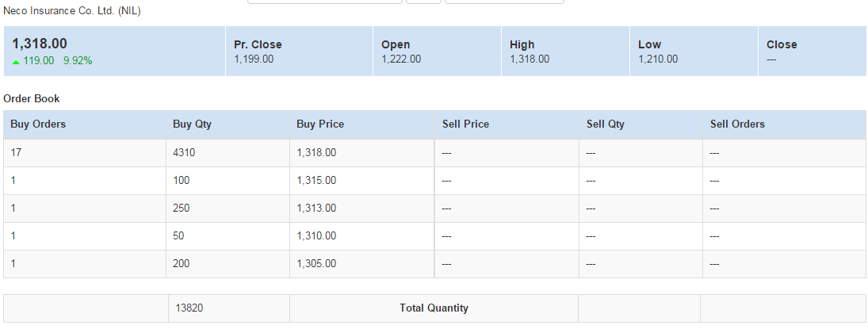
Task: Select the Open price 1,222.00 panel
Action: click(438, 51)
